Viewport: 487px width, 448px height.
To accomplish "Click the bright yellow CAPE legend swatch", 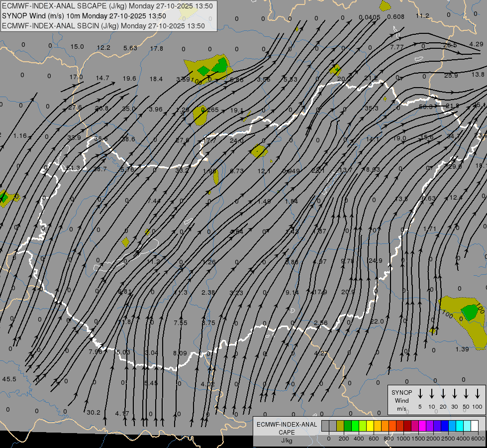I will click(370, 426).
